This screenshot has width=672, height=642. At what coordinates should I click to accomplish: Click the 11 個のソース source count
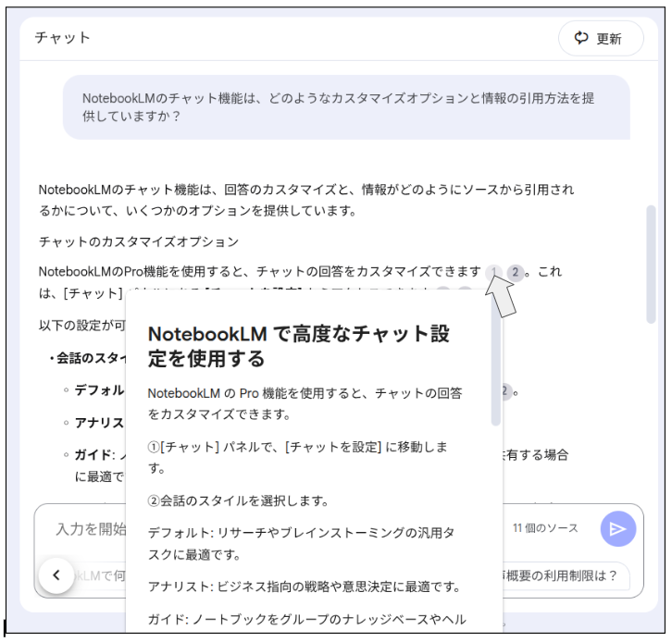[545, 528]
